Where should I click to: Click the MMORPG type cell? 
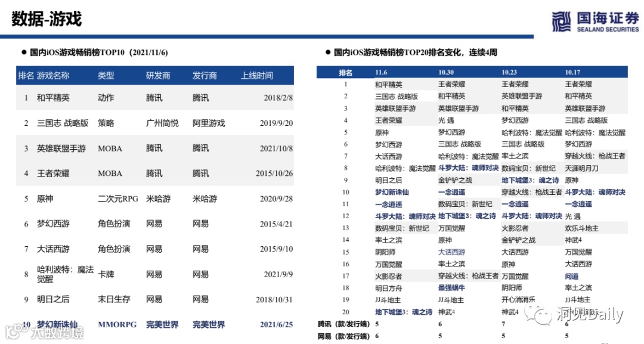[117, 325]
